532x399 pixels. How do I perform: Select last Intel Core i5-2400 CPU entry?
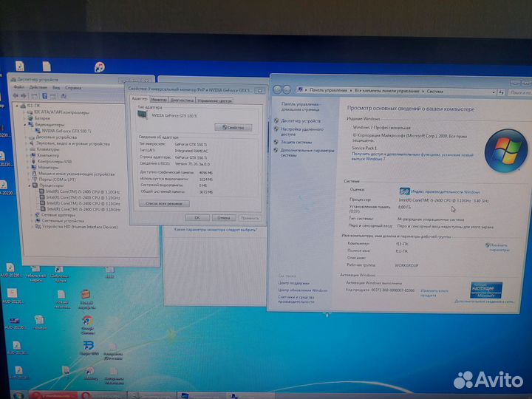click(83, 210)
